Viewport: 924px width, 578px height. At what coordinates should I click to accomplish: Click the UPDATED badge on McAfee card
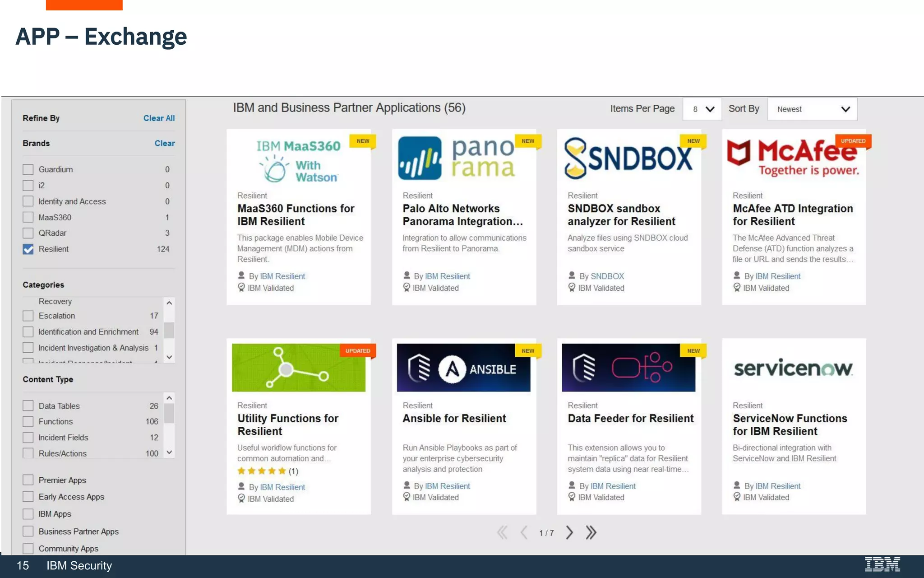(853, 141)
